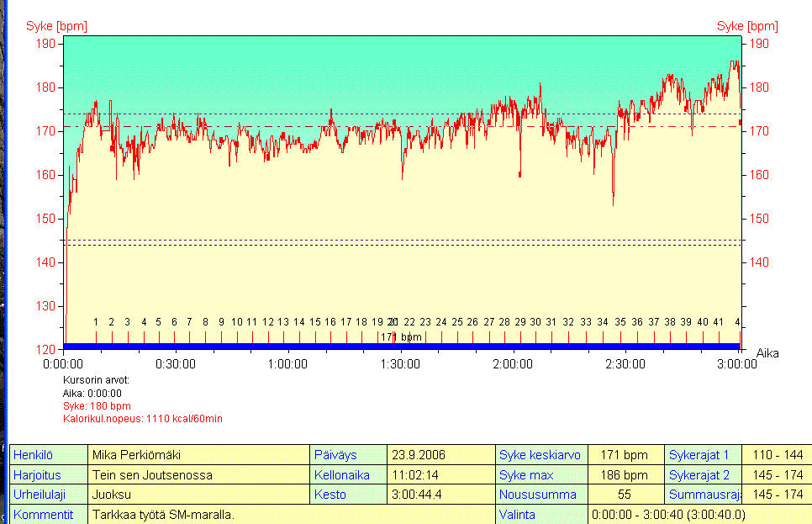The height and width of the screenshot is (524, 812).
Task: Click lap marker 41 near the graph end
Action: tap(718, 322)
